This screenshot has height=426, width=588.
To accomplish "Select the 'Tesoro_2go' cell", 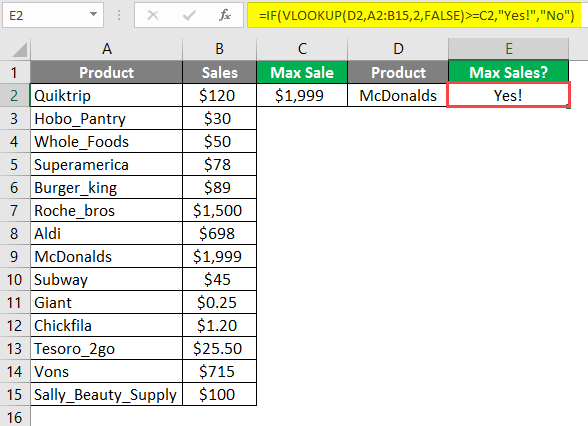I will tap(106, 348).
